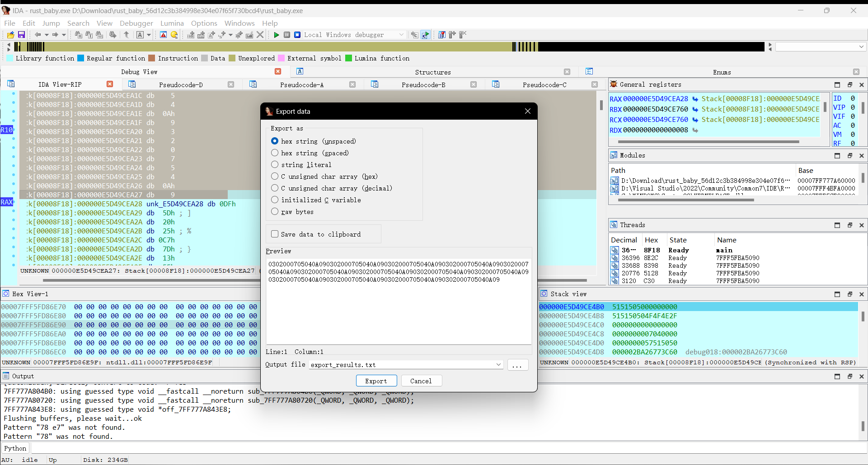This screenshot has height=465, width=868.
Task: Click the Export button
Action: click(x=376, y=381)
